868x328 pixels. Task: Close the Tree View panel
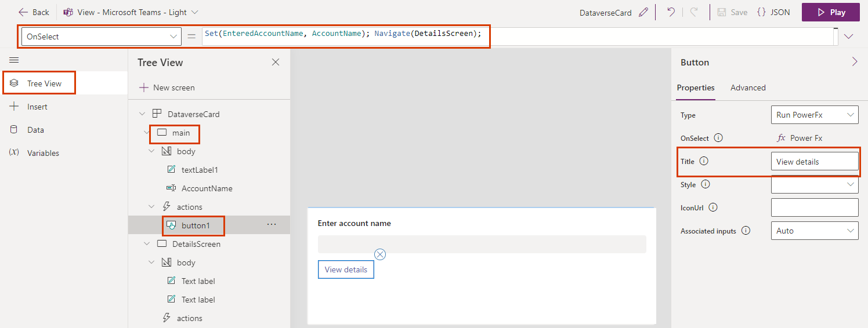tap(276, 62)
